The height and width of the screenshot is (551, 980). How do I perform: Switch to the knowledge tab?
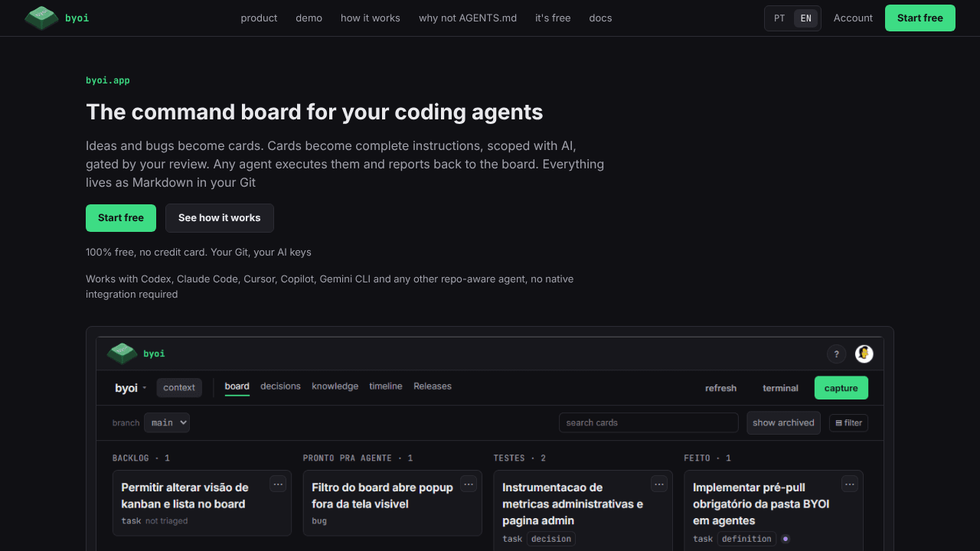(335, 386)
